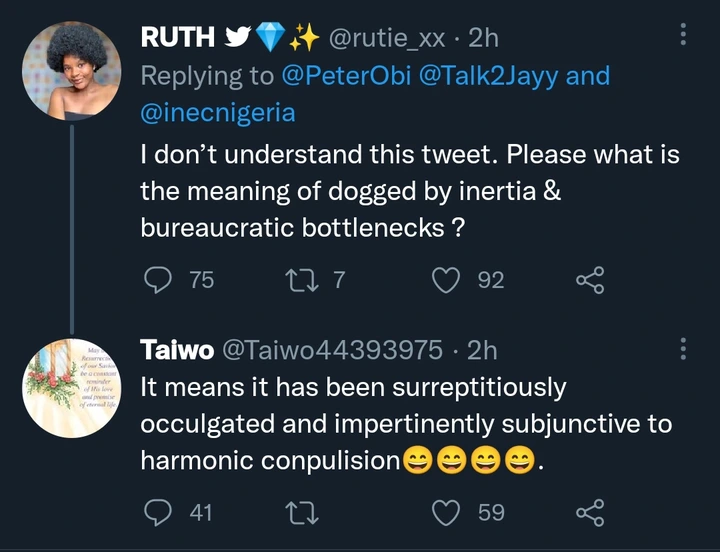View the 75 replies count
The image size is (720, 552).
(x=201, y=281)
